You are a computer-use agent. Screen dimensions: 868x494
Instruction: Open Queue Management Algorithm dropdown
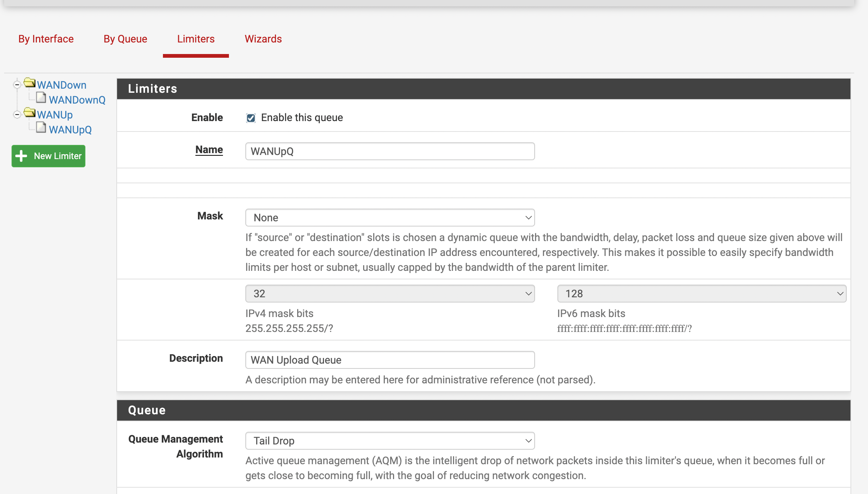390,441
